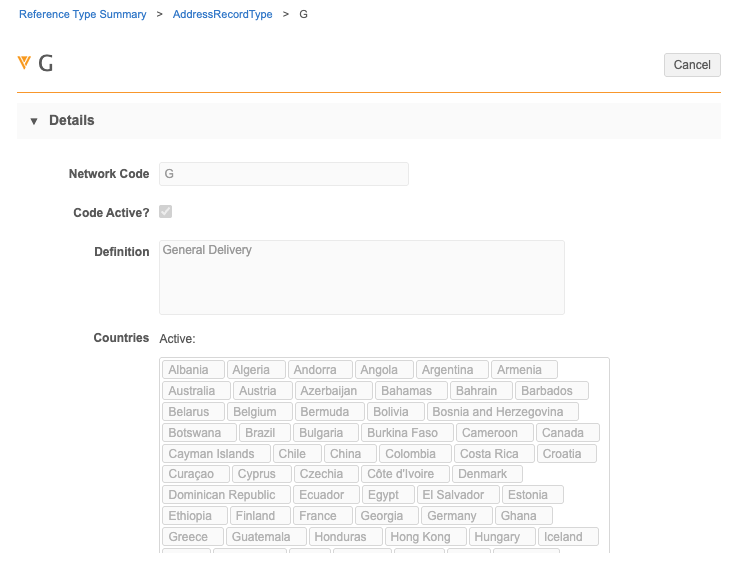Click the Cancel button
This screenshot has height=581, width=739.
click(x=691, y=64)
